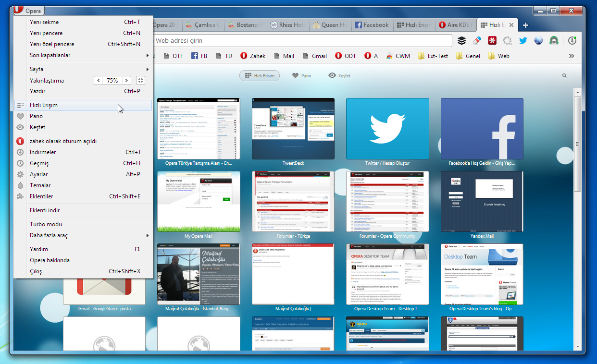Choose Çıkış to exit Opera
Viewport: 597px width, 364px height.
[x=83, y=271]
